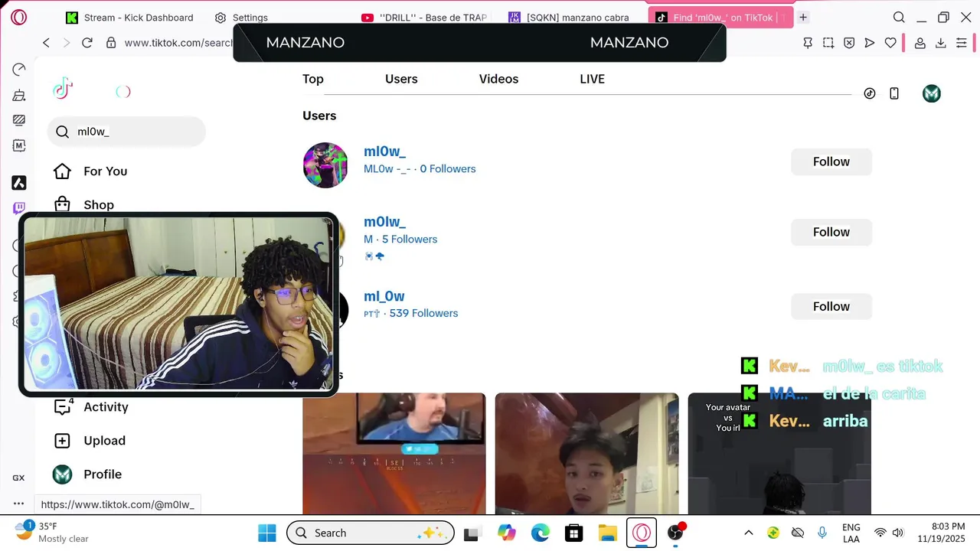The image size is (980, 551).
Task: Open a new browser tab
Action: [803, 17]
